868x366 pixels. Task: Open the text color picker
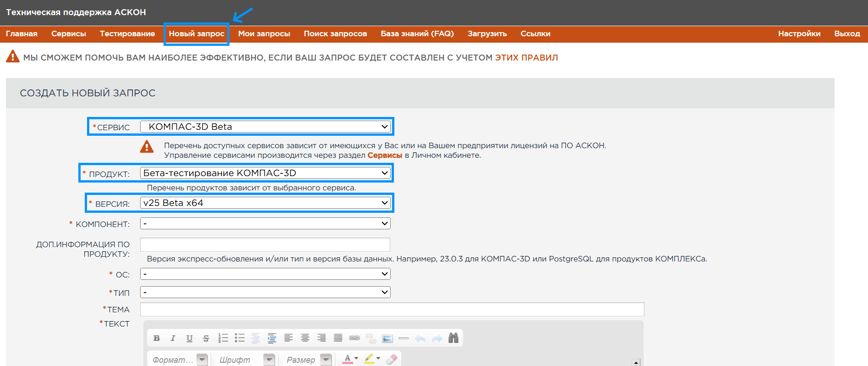click(x=350, y=359)
